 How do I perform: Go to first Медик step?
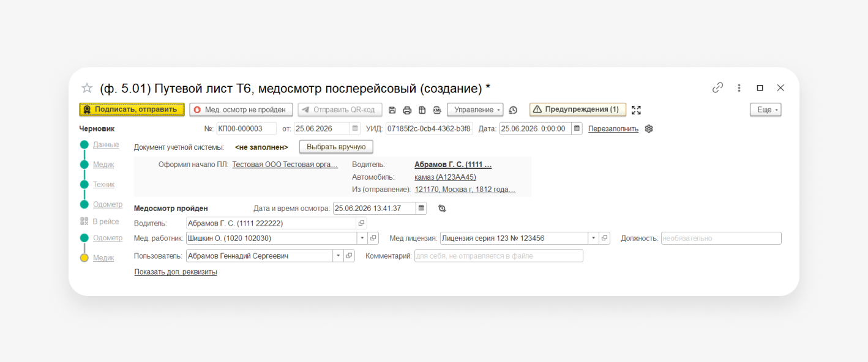coord(103,164)
